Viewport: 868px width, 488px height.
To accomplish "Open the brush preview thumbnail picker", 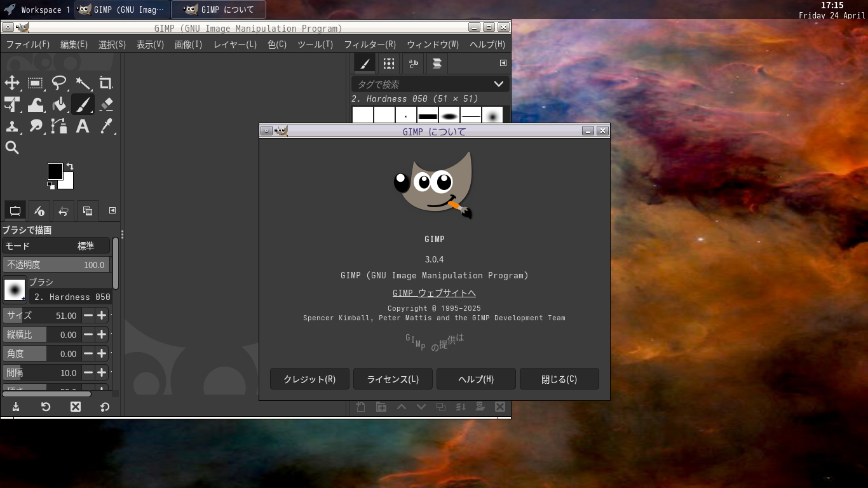I will pyautogui.click(x=15, y=290).
